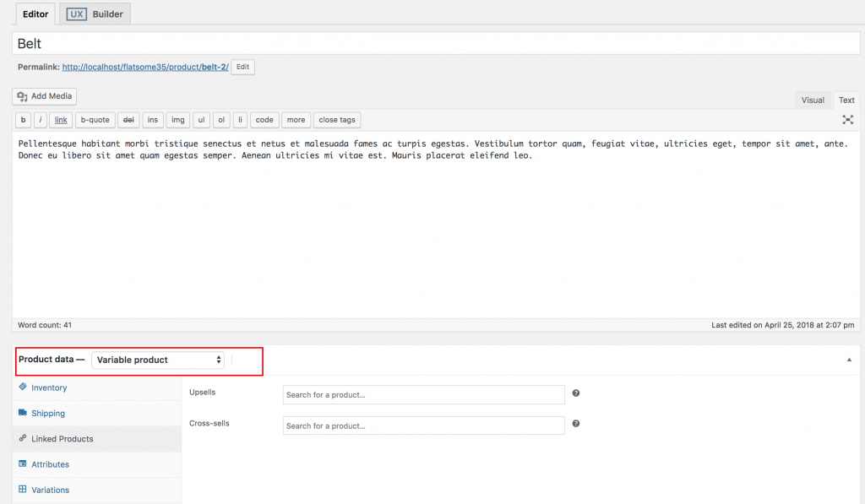Collapse the Product data panel
This screenshot has width=865, height=504.
coord(848,359)
